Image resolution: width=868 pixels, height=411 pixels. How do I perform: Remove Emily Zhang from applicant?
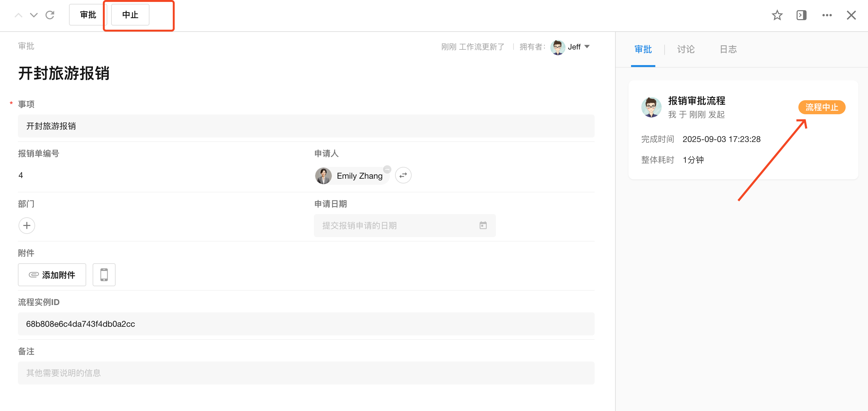click(x=387, y=169)
